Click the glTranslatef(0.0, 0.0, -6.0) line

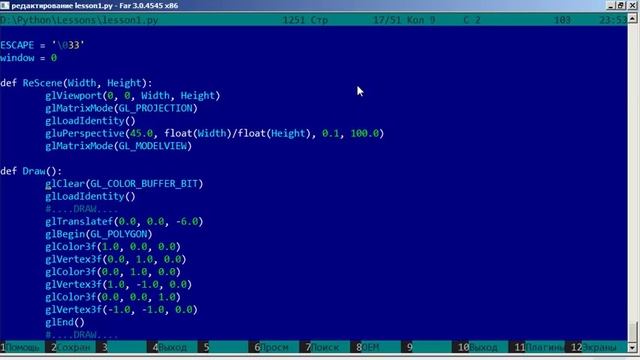click(124, 221)
